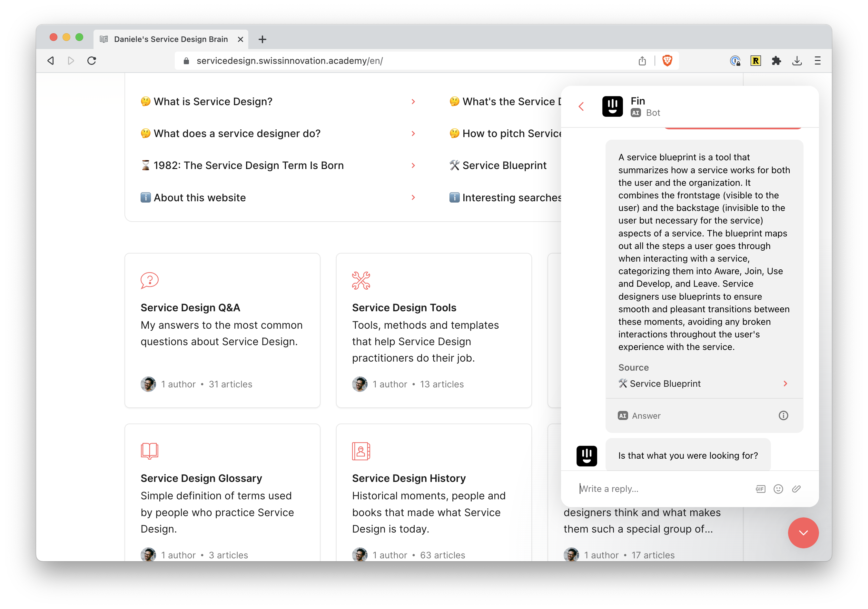868x609 pixels.
Task: Click the GIF picker icon in reply box
Action: pyautogui.click(x=760, y=489)
